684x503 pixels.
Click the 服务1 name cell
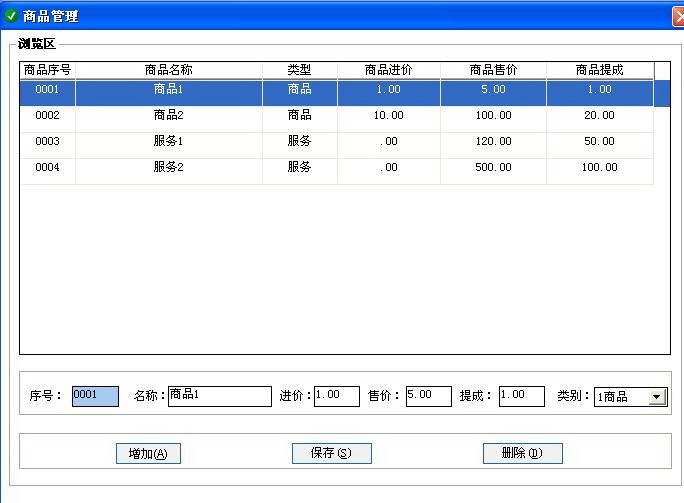click(x=169, y=145)
